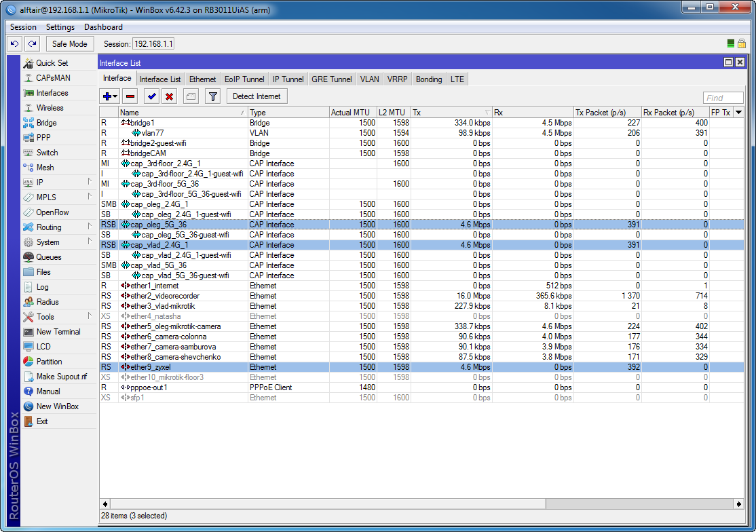Image resolution: width=756 pixels, height=532 pixels.
Task: Click the Detect Internet button
Action: click(257, 96)
